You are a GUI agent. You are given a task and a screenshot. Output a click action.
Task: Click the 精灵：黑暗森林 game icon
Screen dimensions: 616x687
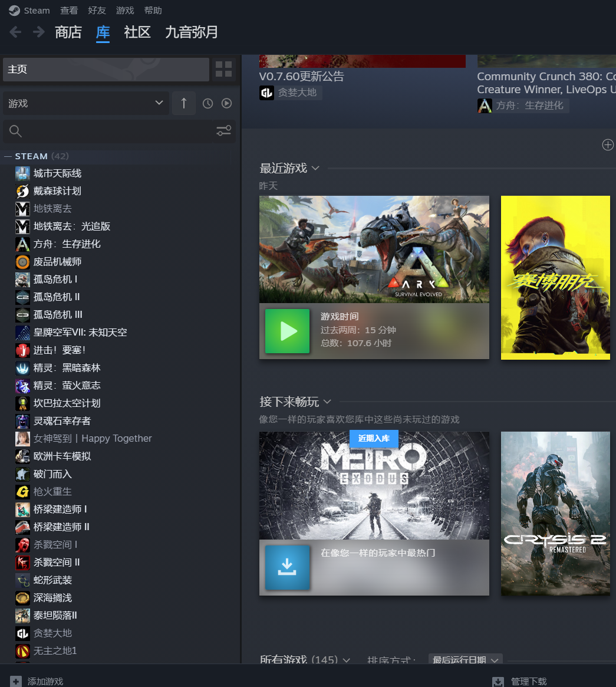pyautogui.click(x=23, y=368)
